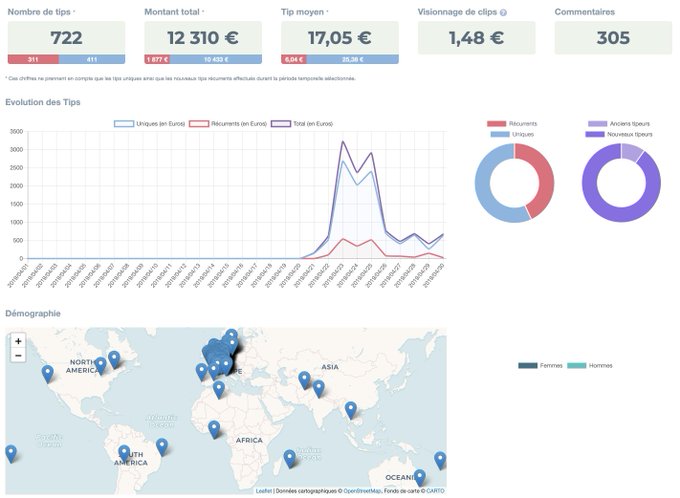The image size is (680, 498).
Task: Zoom out the map with minus button
Action: (x=18, y=356)
